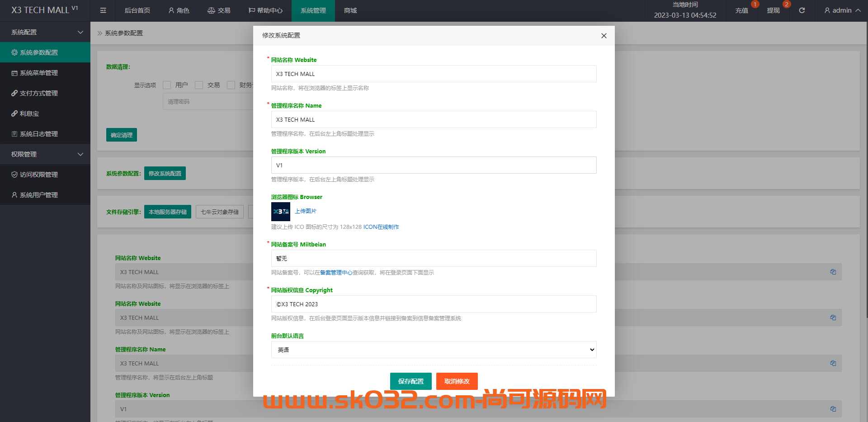Click the 系统参数配置 breadcrumb text
The width and height of the screenshot is (868, 422).
(x=124, y=33)
